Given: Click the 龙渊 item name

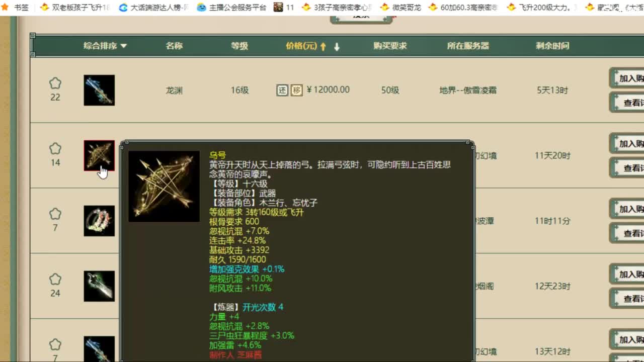Looking at the screenshot, I should point(174,90).
